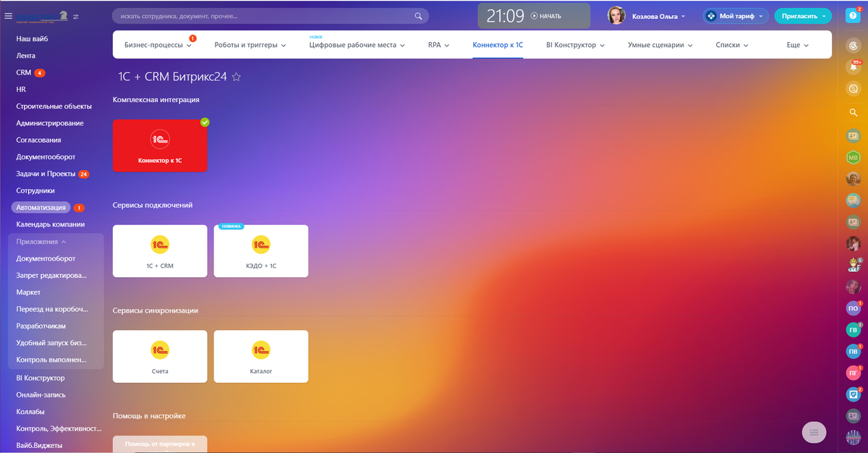Open the Каталог synchronization tile

point(261,357)
